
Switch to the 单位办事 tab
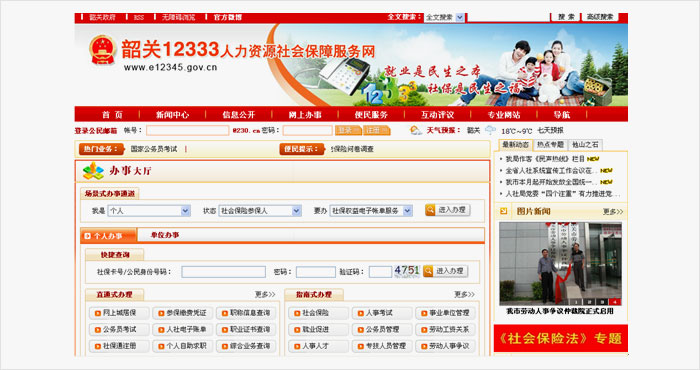[165, 235]
